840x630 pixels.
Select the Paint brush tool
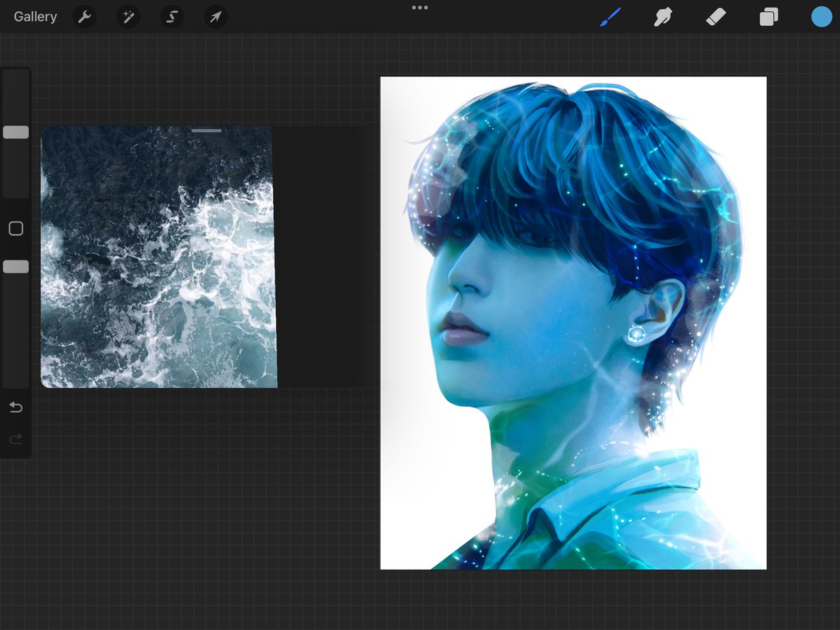tap(610, 17)
